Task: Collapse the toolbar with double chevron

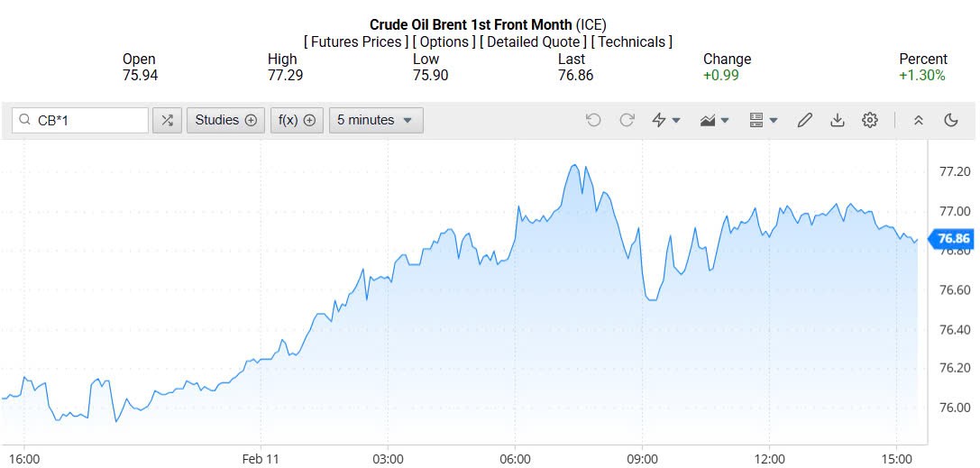Action: (x=919, y=120)
